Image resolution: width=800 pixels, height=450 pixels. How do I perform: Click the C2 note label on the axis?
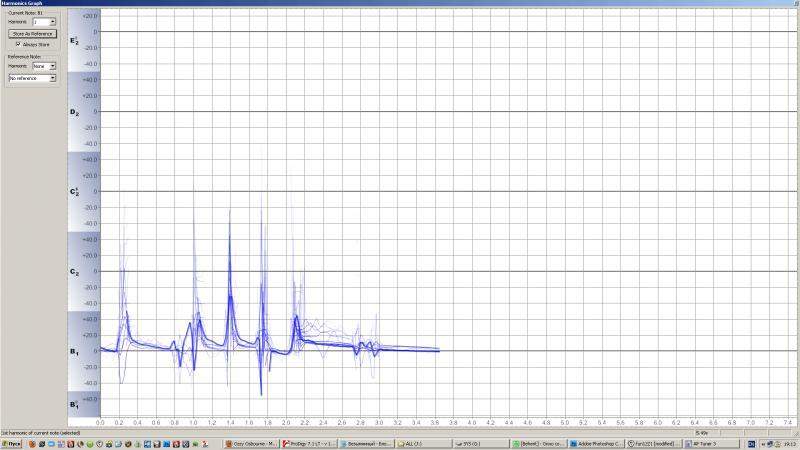[x=74, y=272]
